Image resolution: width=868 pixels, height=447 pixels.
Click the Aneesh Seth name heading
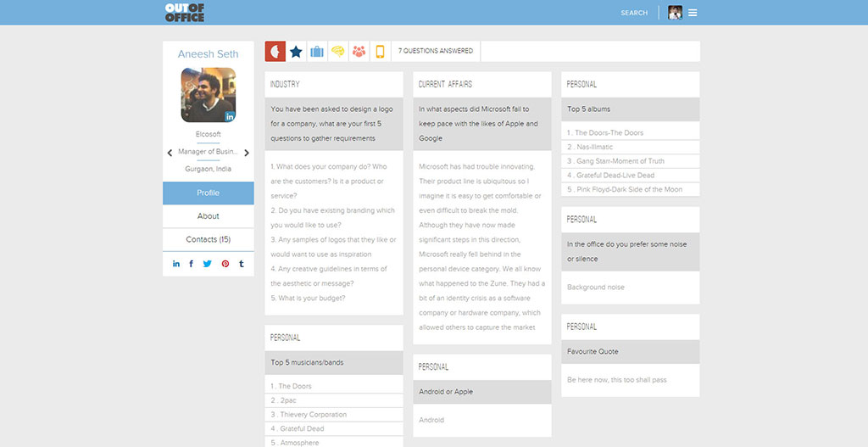point(209,54)
